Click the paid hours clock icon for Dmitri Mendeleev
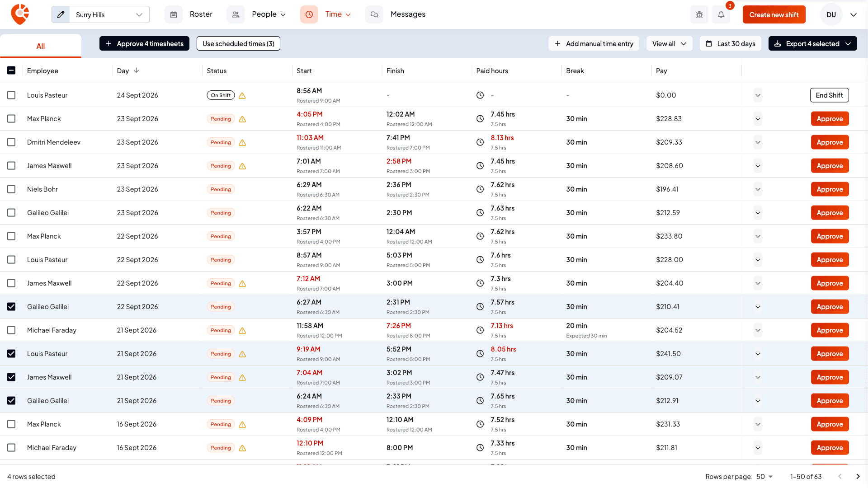The height and width of the screenshot is (488, 868). pyautogui.click(x=480, y=142)
